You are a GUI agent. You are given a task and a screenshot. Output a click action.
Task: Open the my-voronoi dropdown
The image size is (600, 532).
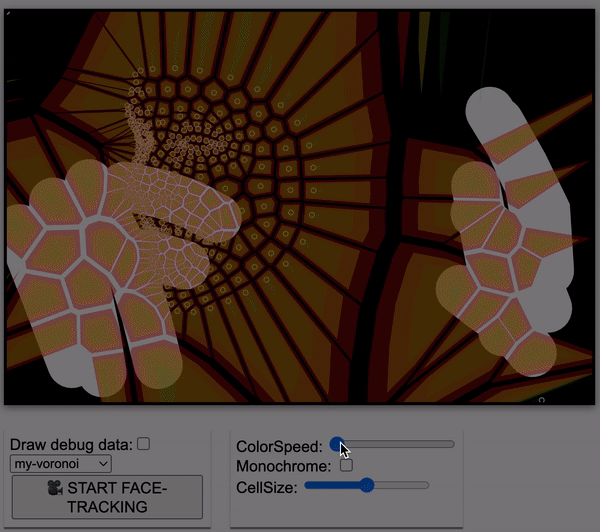tap(61, 464)
